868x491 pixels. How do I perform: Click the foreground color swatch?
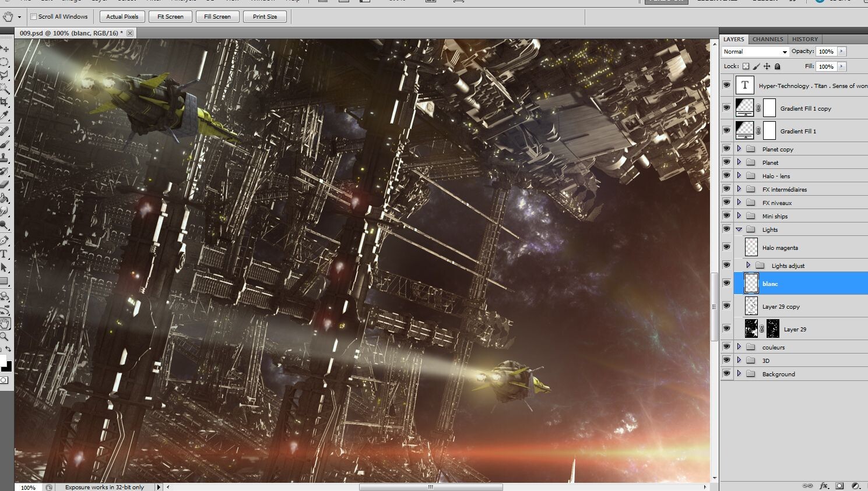(3, 359)
